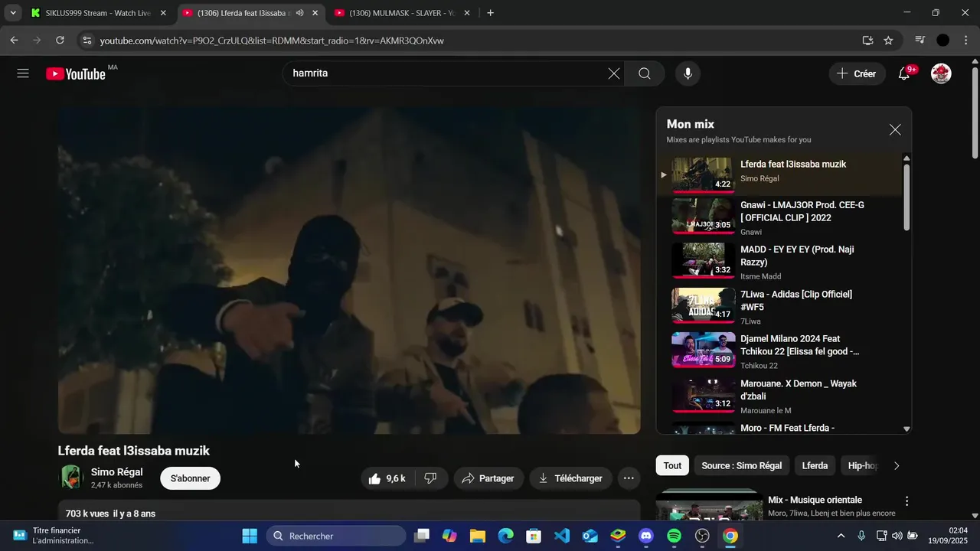Open Visual Studio Code from taskbar
This screenshot has height=551, width=980.
click(x=562, y=536)
